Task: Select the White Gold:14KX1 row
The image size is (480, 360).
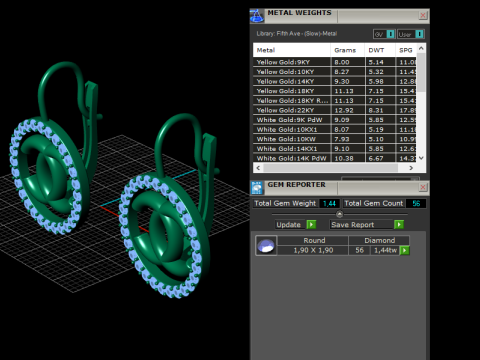Action: pyautogui.click(x=335, y=149)
